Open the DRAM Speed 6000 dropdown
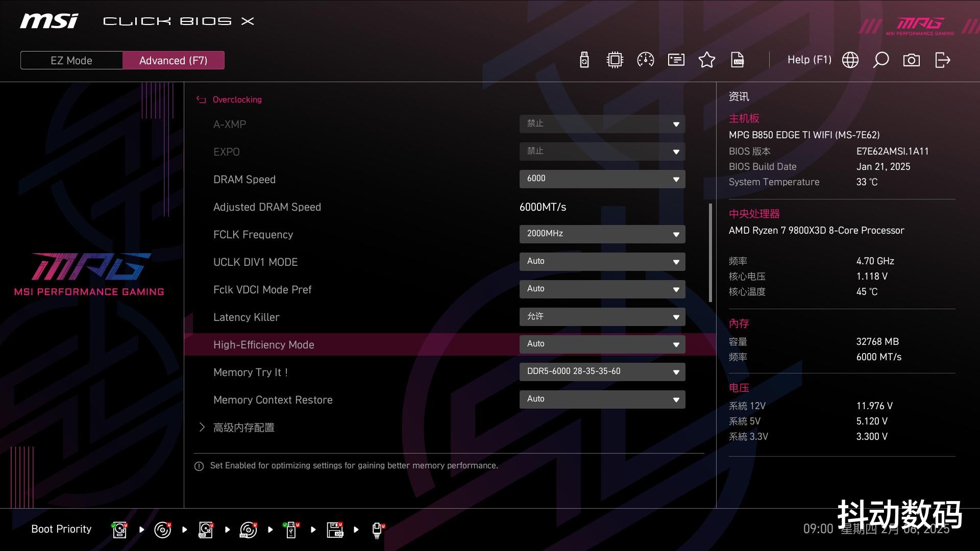Viewport: 980px width, 551px height. 602,179
